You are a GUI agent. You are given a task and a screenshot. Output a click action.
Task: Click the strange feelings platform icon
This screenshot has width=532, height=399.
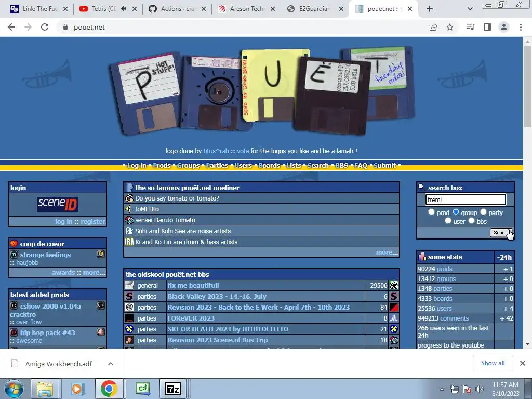(101, 254)
